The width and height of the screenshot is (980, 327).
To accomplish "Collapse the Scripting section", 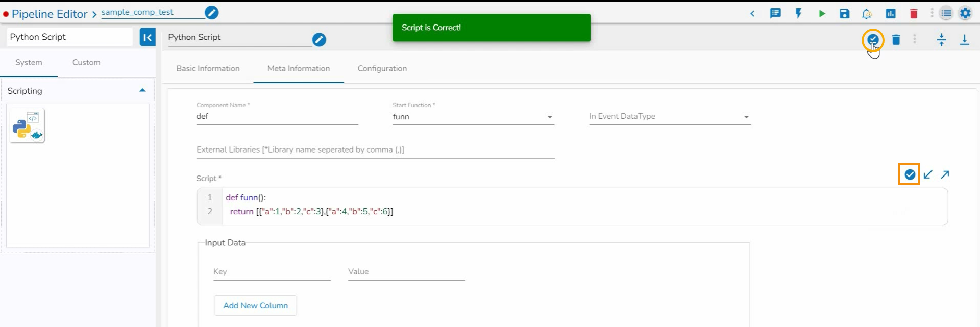I will 142,91.
